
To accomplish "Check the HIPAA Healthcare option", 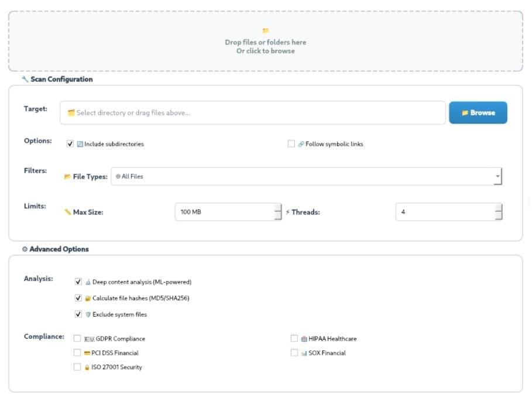I will click(x=294, y=338).
